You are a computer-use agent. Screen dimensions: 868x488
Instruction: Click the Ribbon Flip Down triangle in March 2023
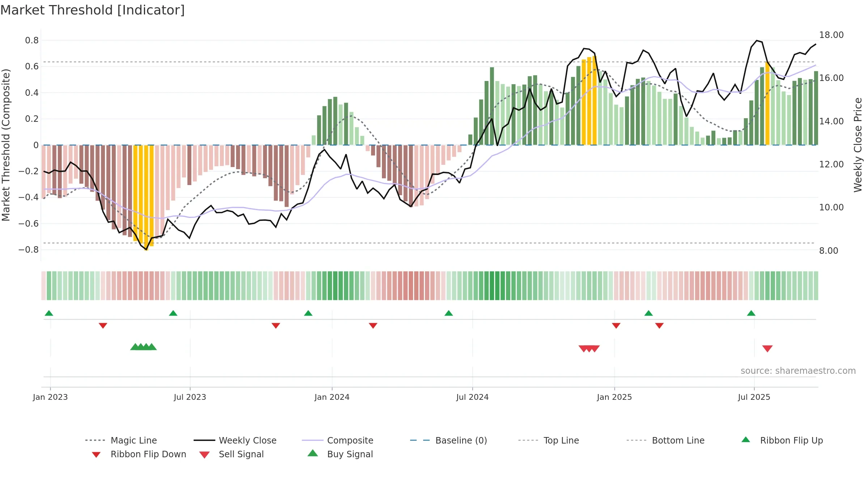[x=103, y=326]
